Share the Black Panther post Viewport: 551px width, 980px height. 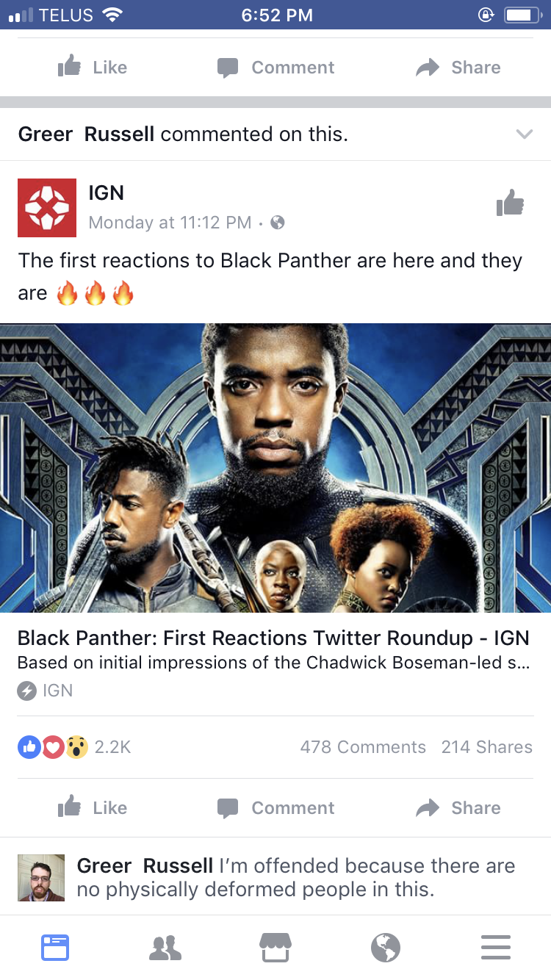(x=458, y=808)
